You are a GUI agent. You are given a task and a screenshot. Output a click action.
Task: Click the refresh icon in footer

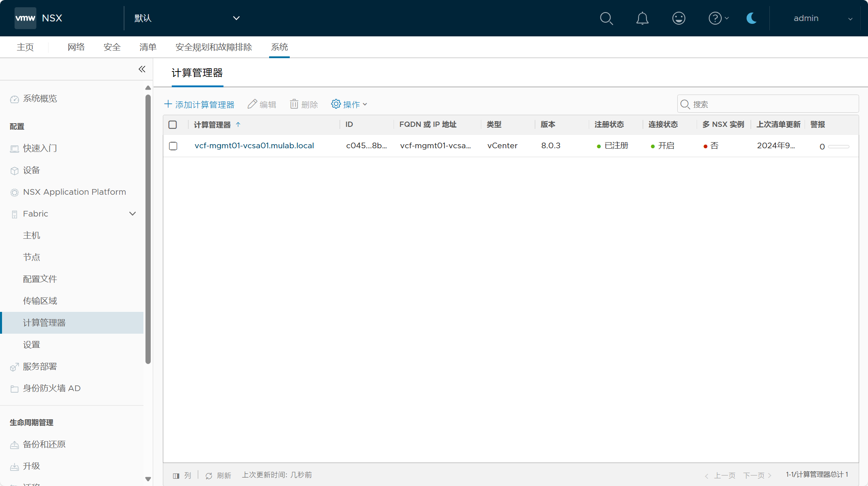click(209, 475)
